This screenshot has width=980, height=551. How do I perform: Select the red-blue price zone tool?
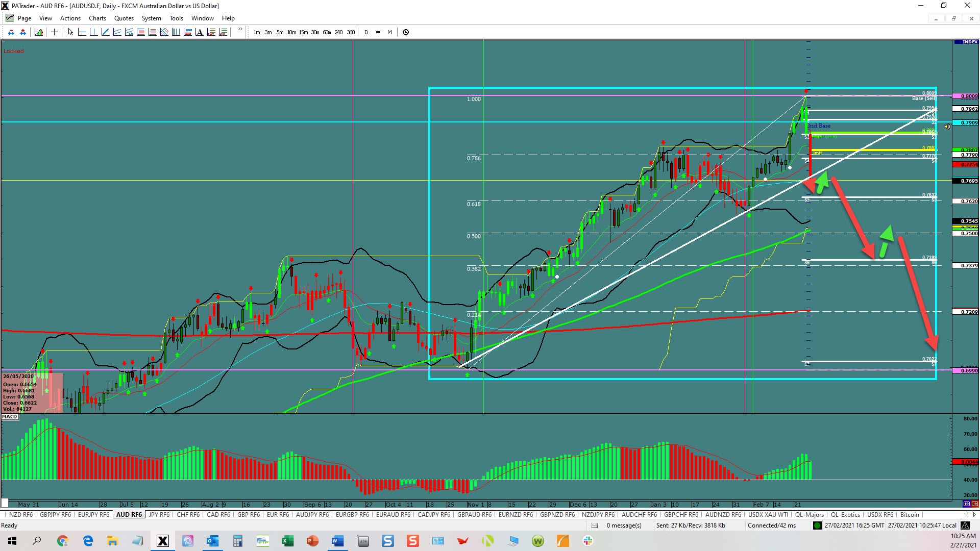(x=187, y=32)
